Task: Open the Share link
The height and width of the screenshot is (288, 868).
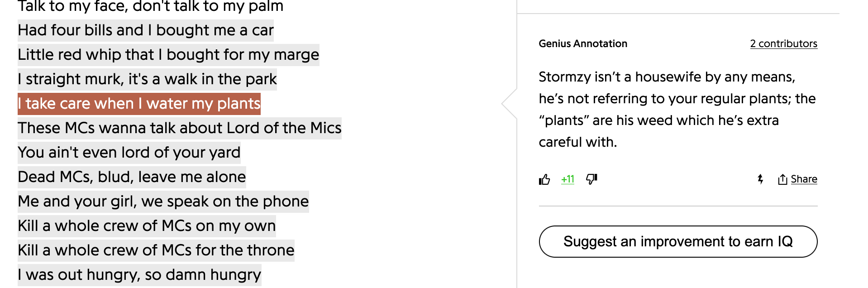Action: click(804, 179)
